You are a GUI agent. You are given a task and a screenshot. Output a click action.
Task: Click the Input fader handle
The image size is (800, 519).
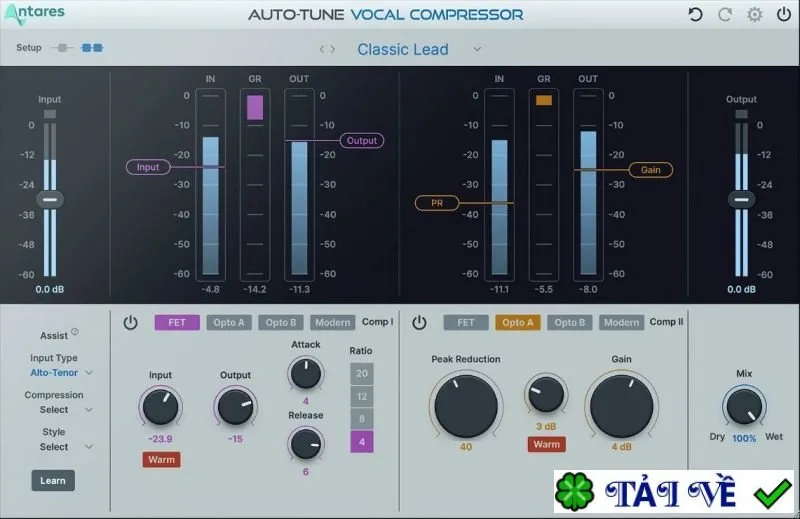[50, 200]
